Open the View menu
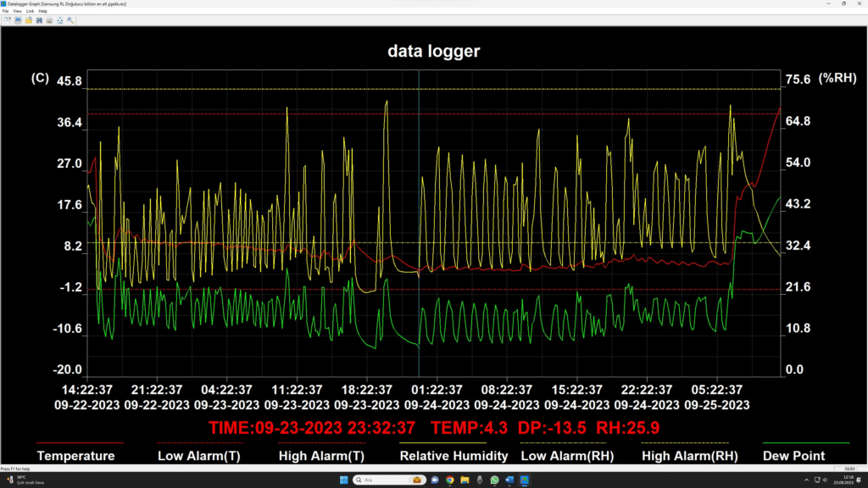This screenshot has height=488, width=868. [x=17, y=11]
